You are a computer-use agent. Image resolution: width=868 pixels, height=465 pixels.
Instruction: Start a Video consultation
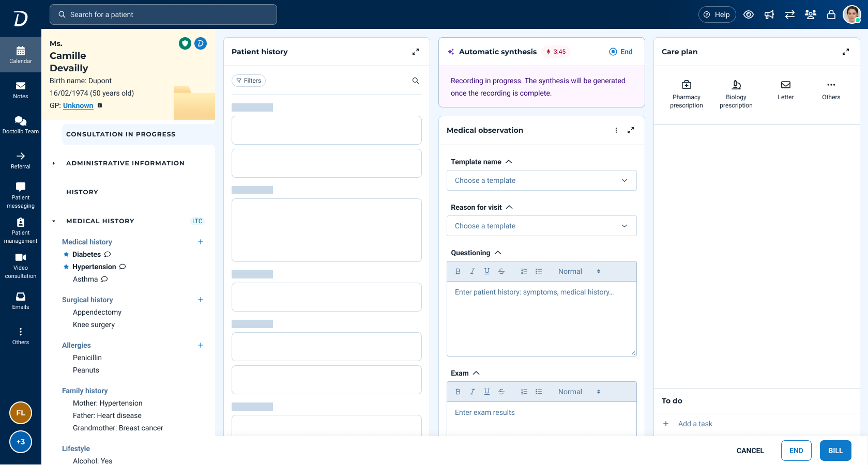(x=21, y=266)
